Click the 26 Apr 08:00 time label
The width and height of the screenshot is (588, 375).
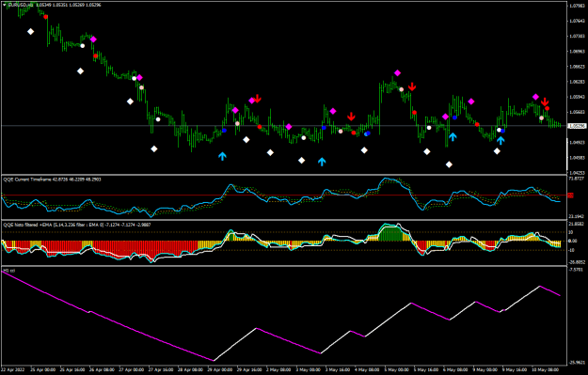coord(103,369)
